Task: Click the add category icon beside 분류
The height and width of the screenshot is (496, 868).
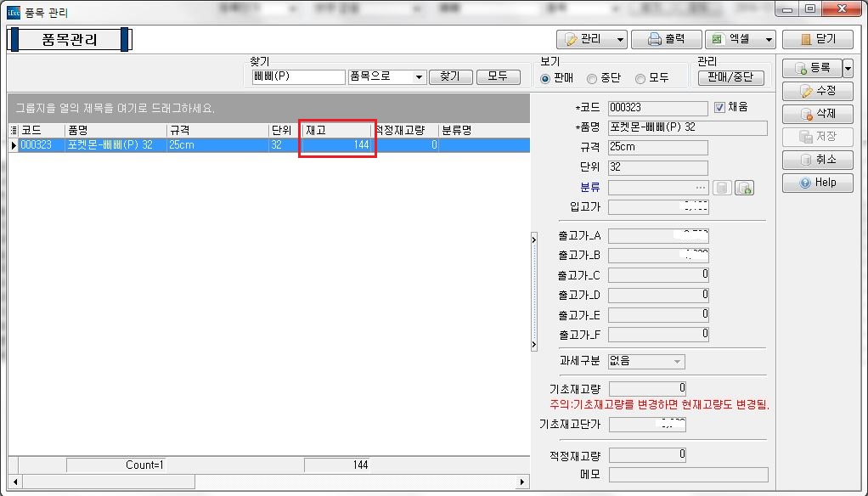Action: point(744,188)
